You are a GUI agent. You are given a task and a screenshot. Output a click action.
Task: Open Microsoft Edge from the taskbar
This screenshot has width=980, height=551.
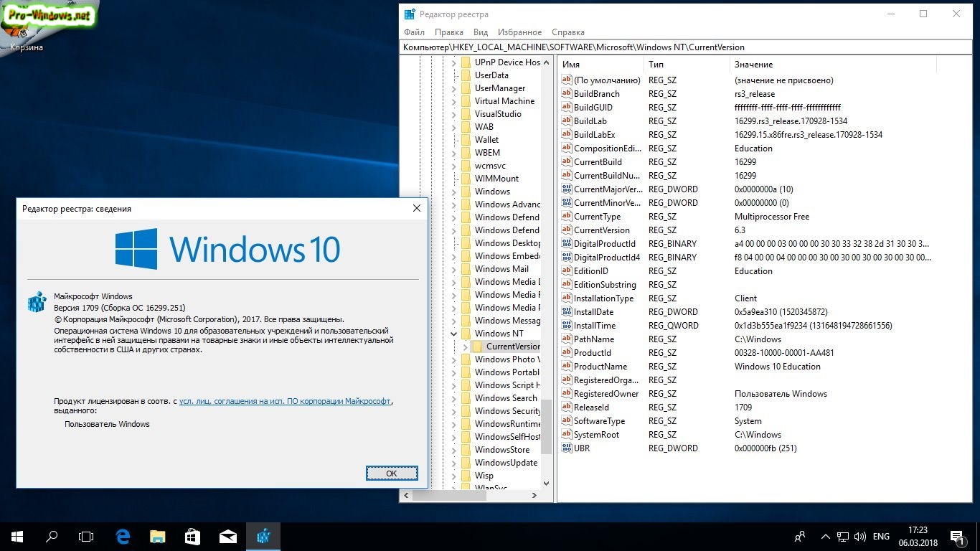123,536
